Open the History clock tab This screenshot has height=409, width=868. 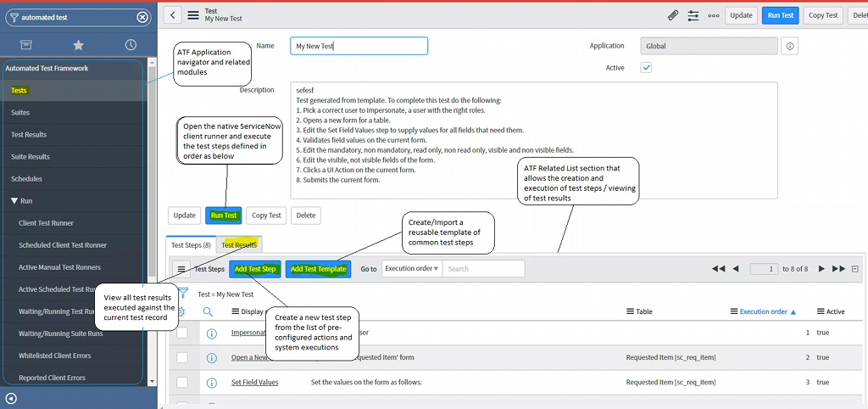pyautogui.click(x=131, y=45)
